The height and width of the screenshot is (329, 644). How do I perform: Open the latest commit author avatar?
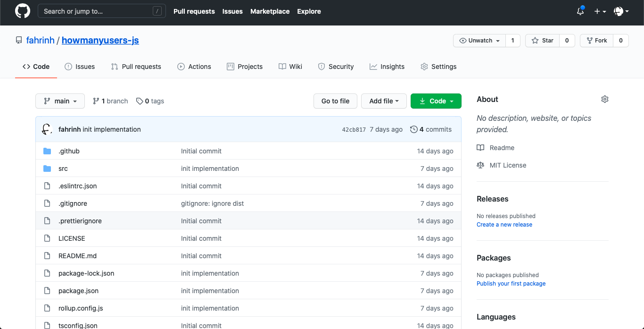tap(46, 129)
